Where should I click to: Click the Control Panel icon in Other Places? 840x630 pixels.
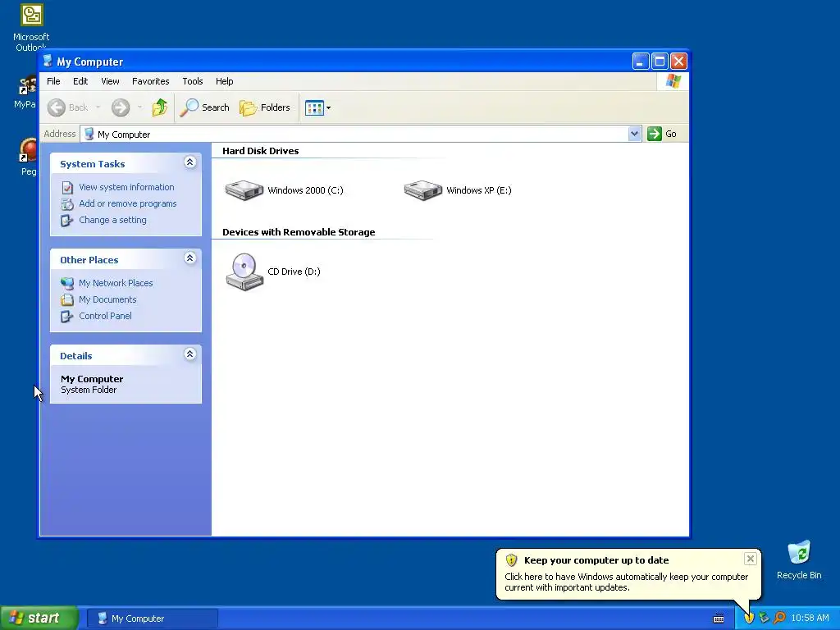67,317
